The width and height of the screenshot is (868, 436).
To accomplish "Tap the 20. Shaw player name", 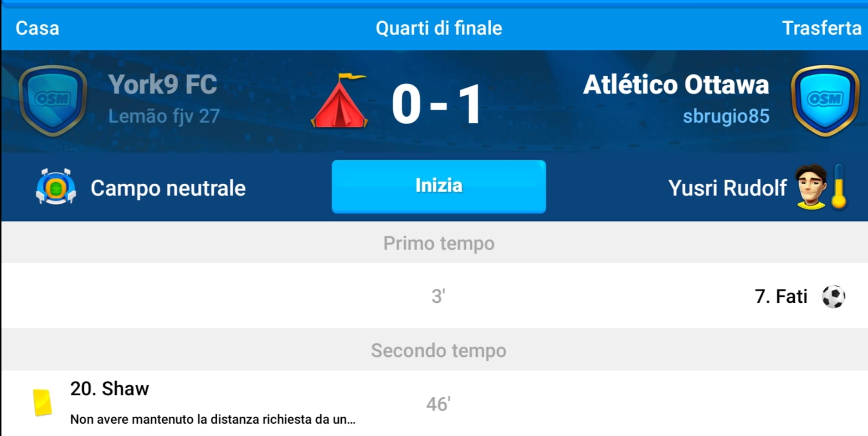I will click(x=109, y=389).
